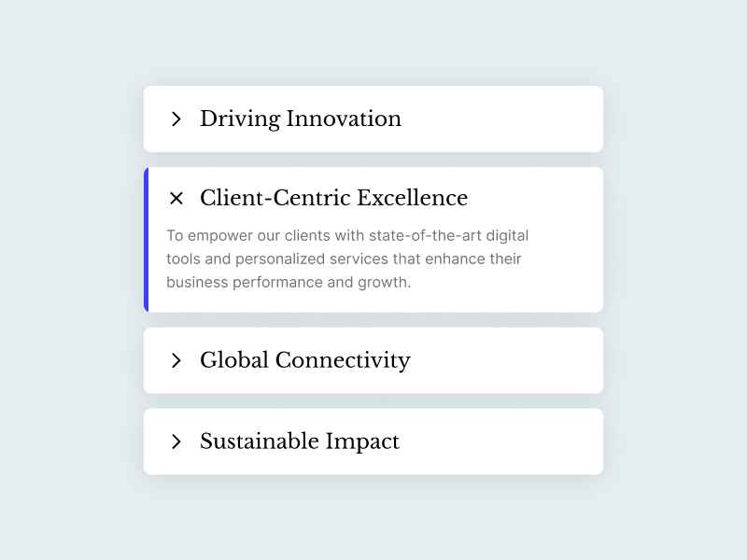
Task: Collapse the Client-Centric Excellence heading
Action: (333, 198)
